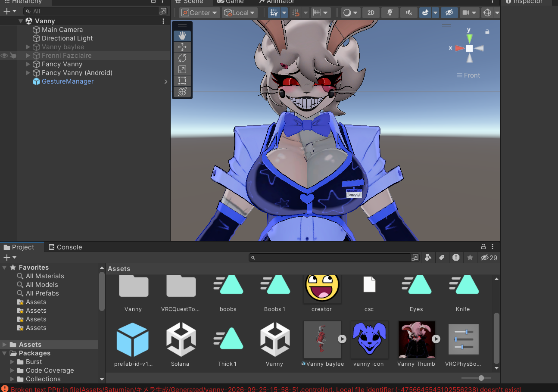
Task: Click the Front view label
Action: click(x=468, y=75)
